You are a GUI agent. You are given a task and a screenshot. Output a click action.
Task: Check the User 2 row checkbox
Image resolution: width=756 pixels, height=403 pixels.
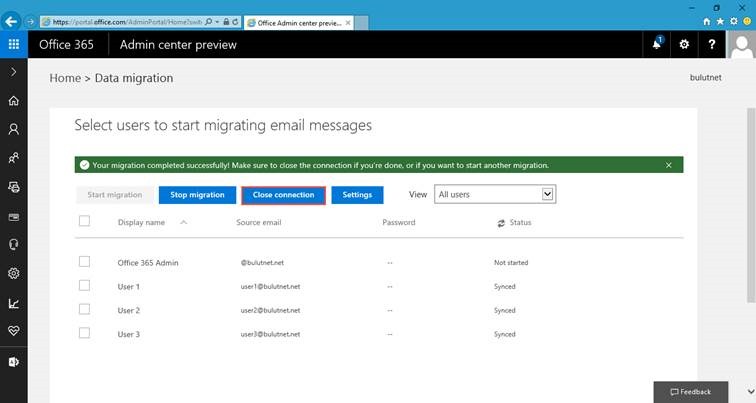[x=84, y=309]
